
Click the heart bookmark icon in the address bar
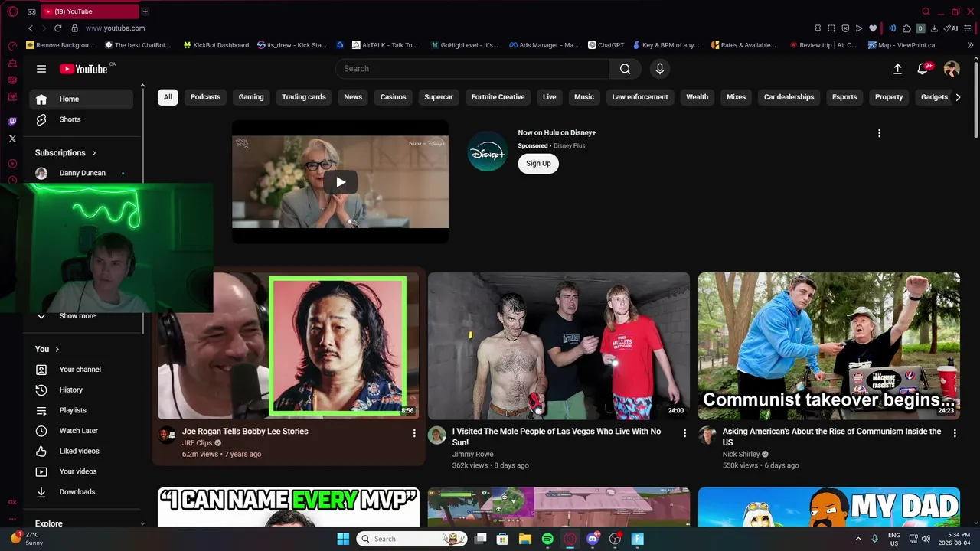coord(873,28)
